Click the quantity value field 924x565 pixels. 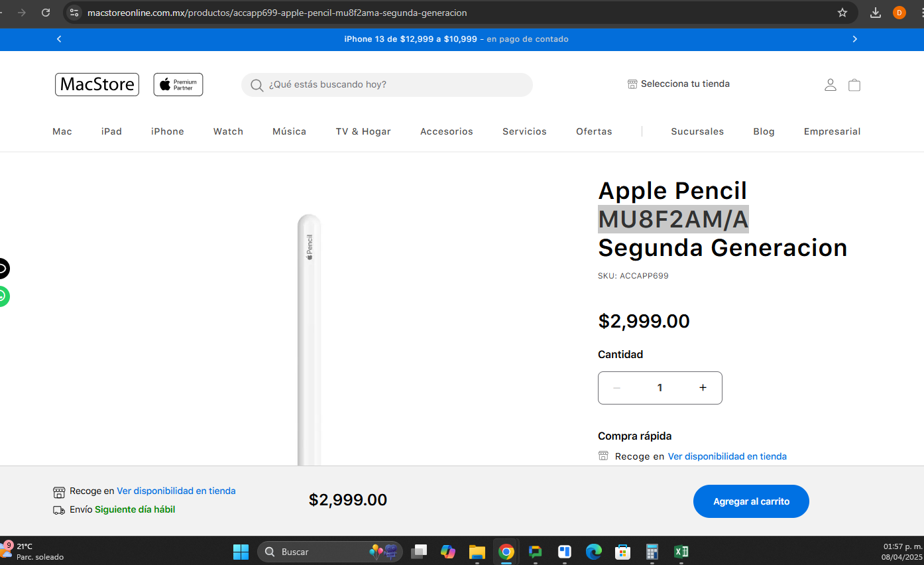pyautogui.click(x=660, y=388)
